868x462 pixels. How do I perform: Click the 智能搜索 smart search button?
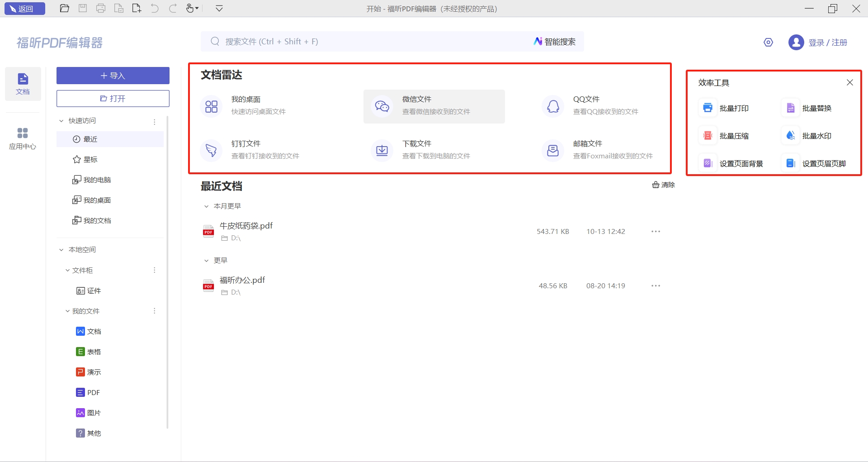pyautogui.click(x=555, y=42)
